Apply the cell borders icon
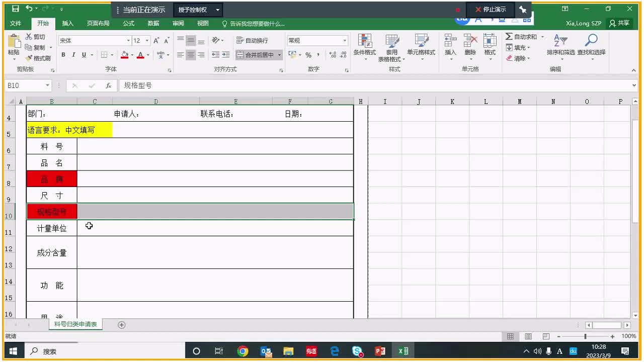The width and height of the screenshot is (644, 362). point(104,55)
